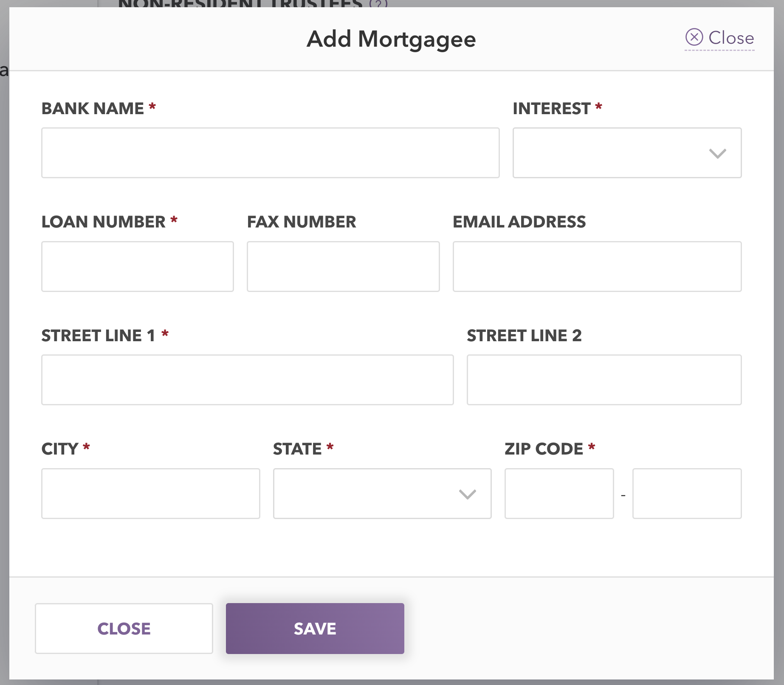Click the circled X close icon

[x=694, y=37]
